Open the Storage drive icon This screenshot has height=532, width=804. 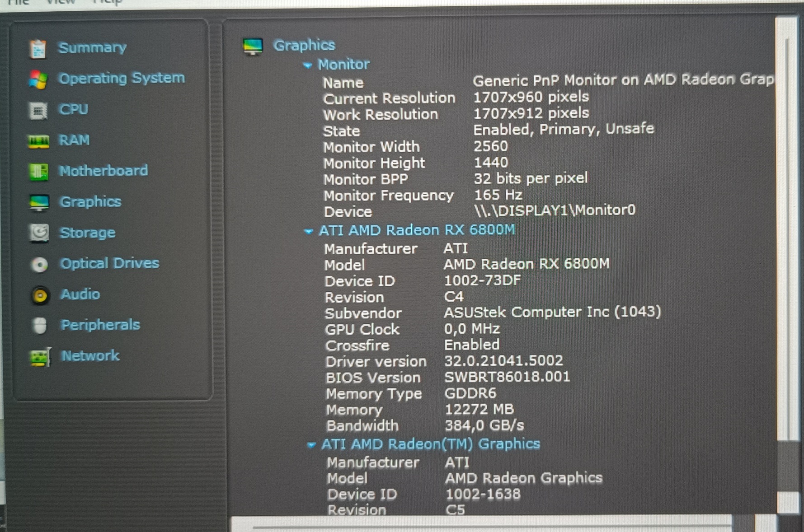click(39, 233)
